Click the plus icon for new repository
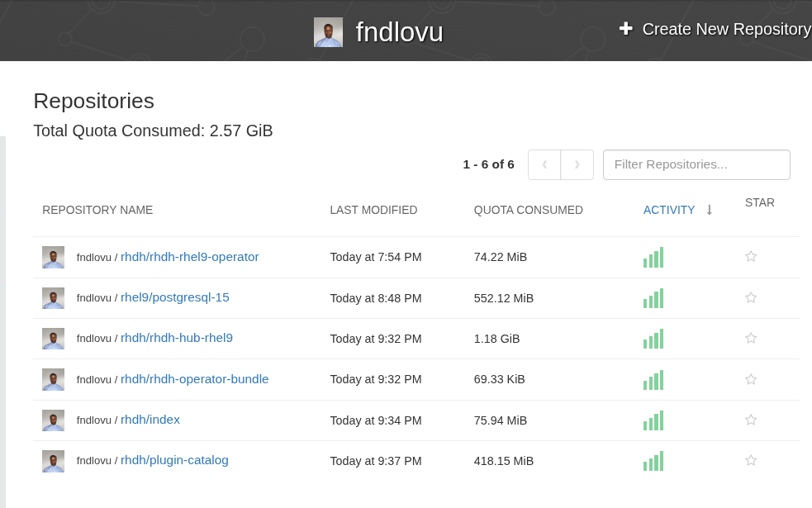The width and height of the screenshot is (812, 508). tap(625, 29)
